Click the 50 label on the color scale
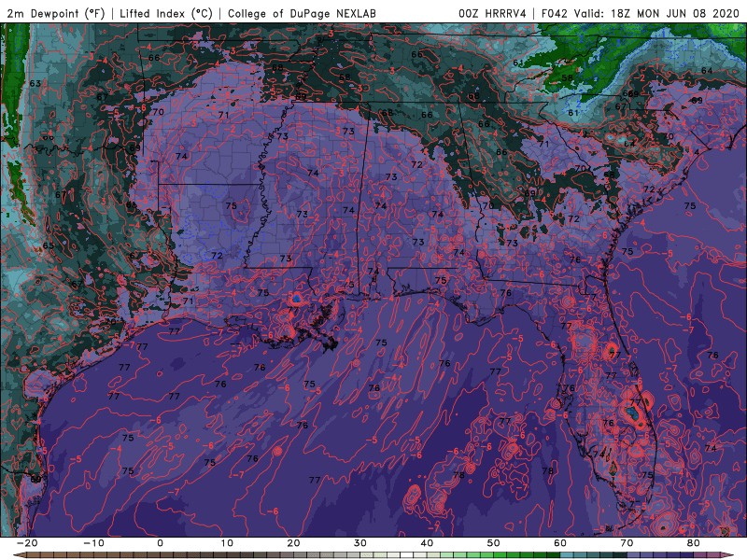 [494, 543]
